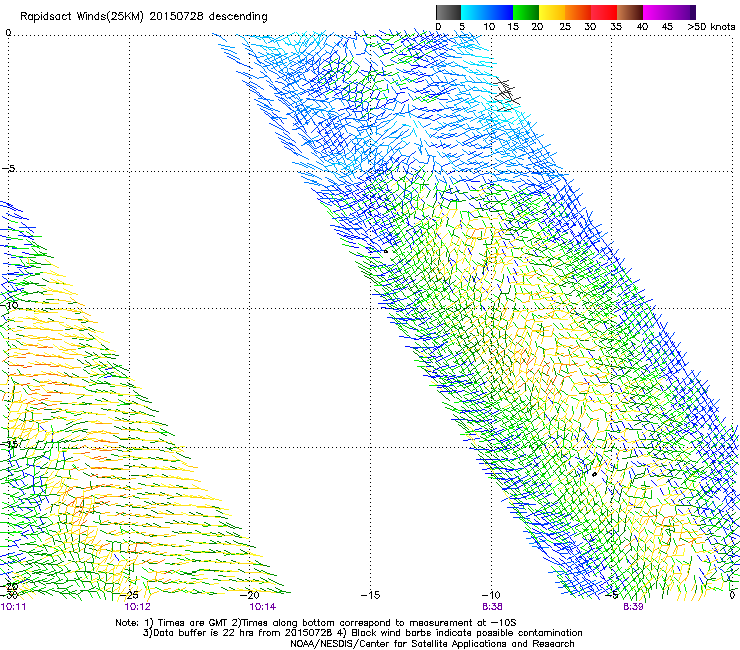Screen dimensions: 740x650
Task: Click the 'Rapidscat Winds(25KM) 20150728 descending' title
Action: 143,17
